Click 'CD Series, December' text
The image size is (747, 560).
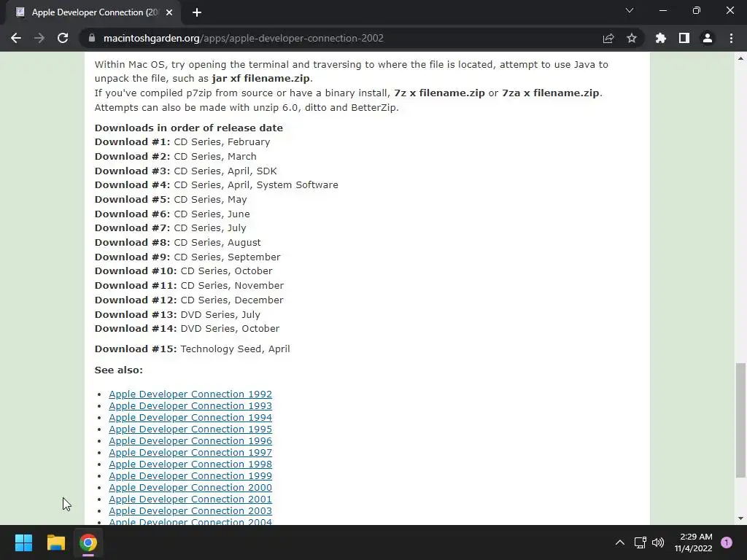click(x=231, y=300)
